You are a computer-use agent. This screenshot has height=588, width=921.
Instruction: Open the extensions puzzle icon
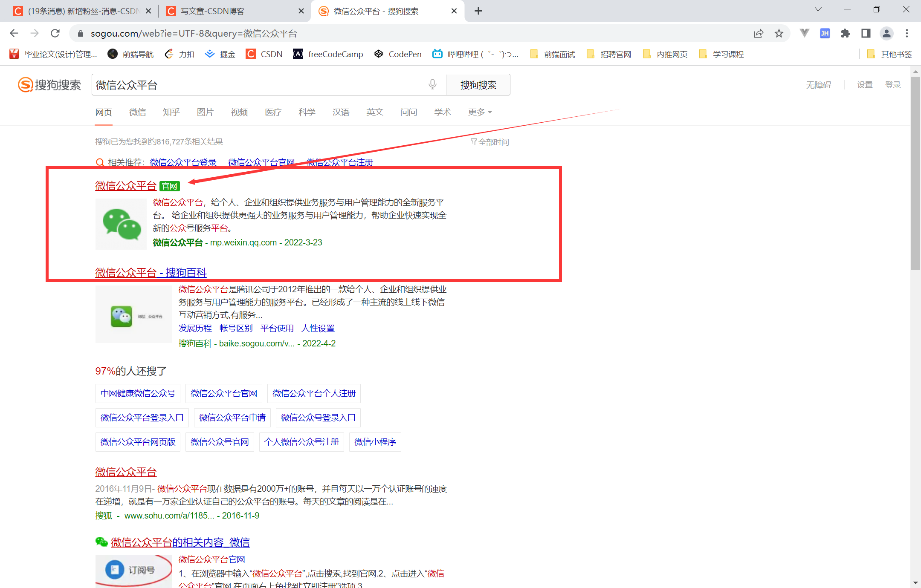[x=846, y=33]
